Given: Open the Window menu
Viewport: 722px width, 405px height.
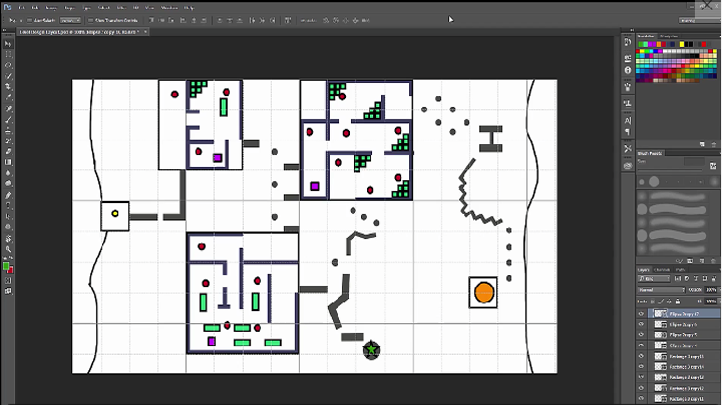Looking at the screenshot, I should pyautogui.click(x=169, y=8).
